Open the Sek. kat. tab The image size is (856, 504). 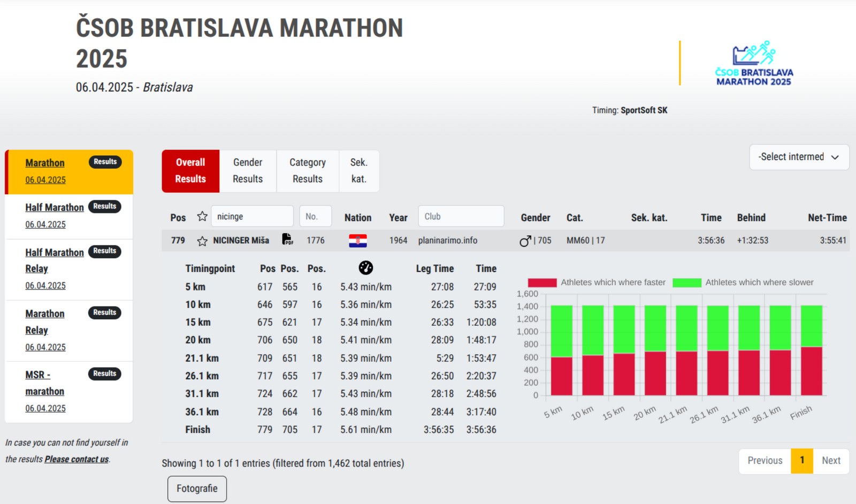tap(359, 171)
